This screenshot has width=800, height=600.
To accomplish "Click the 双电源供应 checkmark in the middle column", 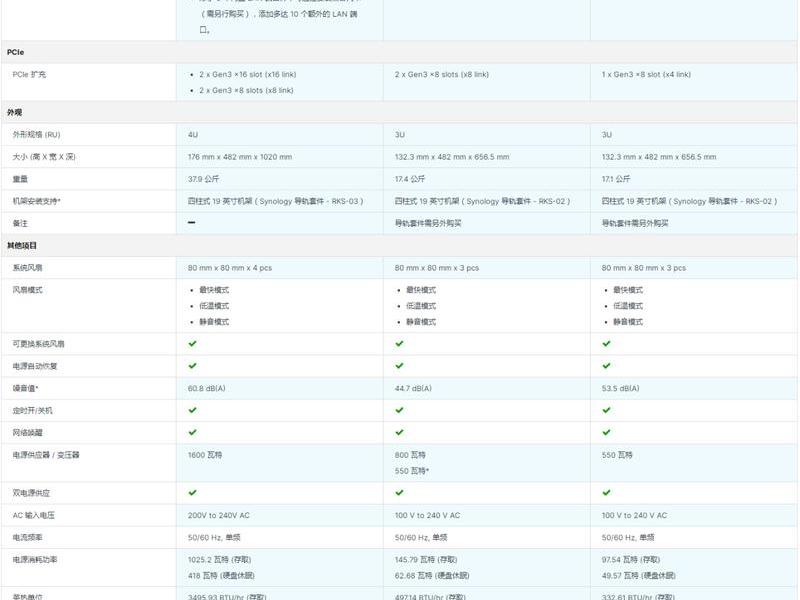I will [x=399, y=492].
